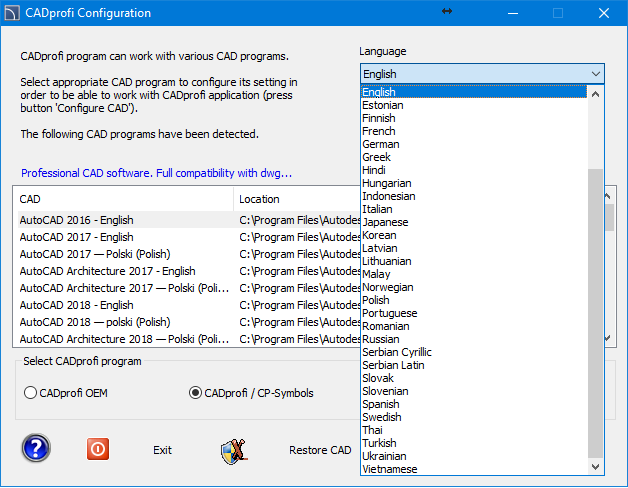Set language to Vietnamese

pos(474,469)
